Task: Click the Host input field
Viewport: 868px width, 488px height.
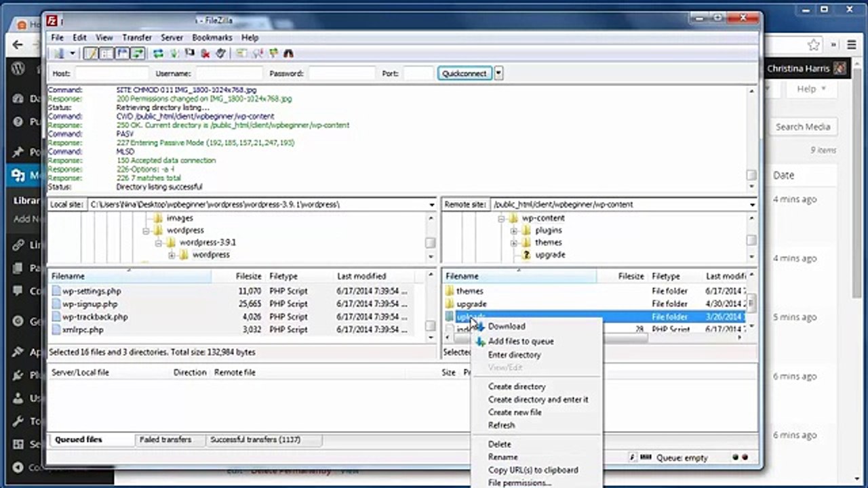Action: coord(111,73)
